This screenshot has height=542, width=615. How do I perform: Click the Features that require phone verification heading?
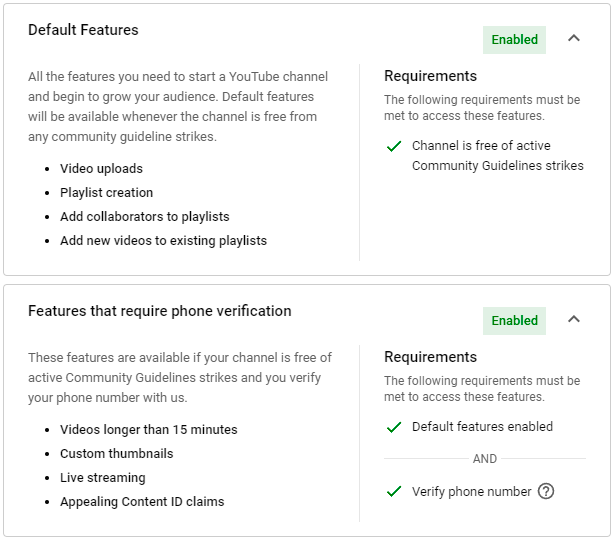(160, 311)
